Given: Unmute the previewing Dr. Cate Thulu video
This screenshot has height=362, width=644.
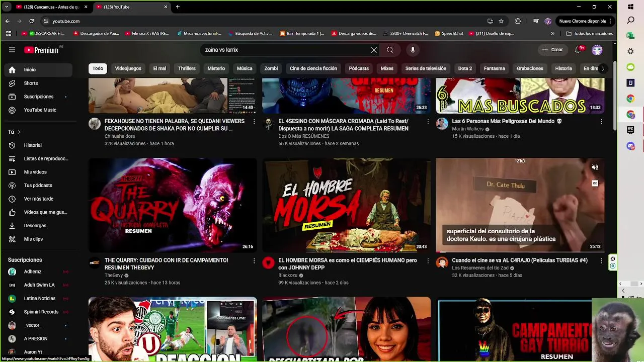Looking at the screenshot, I should 595,167.
